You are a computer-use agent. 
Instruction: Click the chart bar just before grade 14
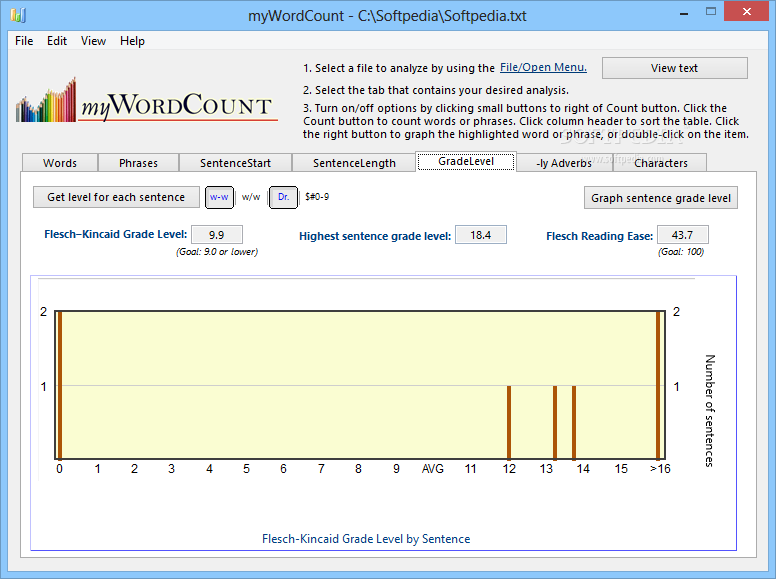[574, 422]
